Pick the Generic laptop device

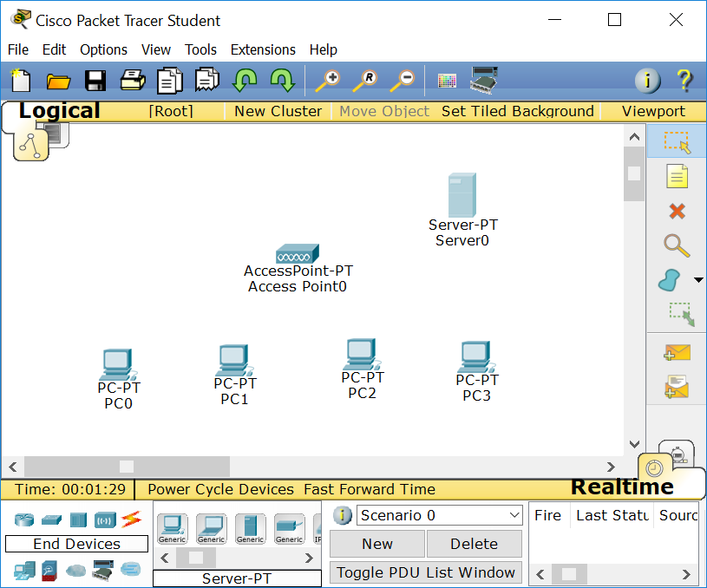[x=212, y=528]
